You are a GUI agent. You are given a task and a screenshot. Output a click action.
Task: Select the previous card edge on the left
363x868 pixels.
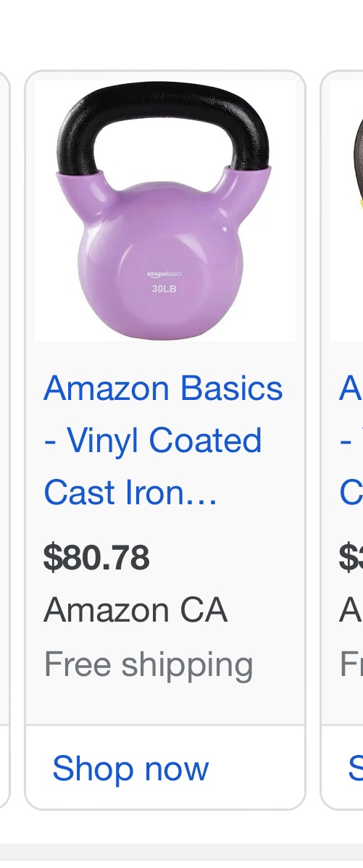[4, 440]
